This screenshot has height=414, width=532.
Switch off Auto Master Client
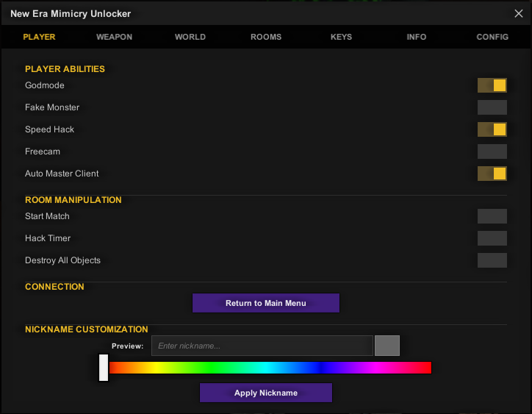pos(492,174)
